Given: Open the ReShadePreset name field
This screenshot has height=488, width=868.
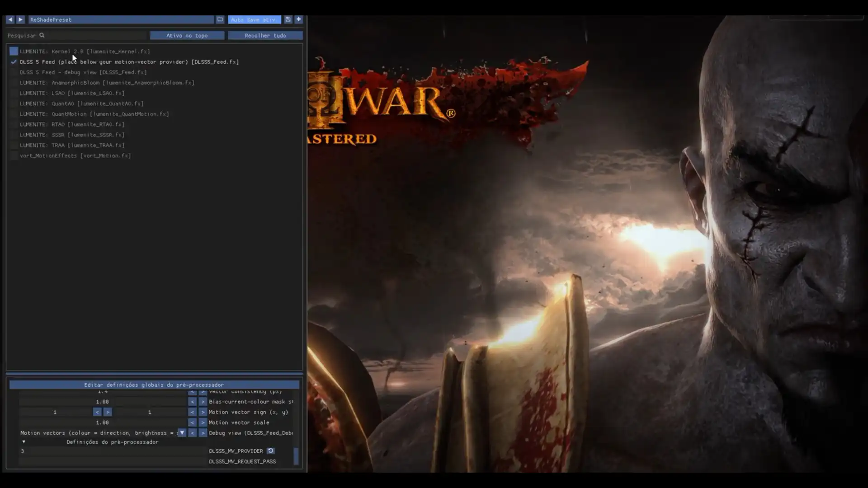Looking at the screenshot, I should [121, 19].
